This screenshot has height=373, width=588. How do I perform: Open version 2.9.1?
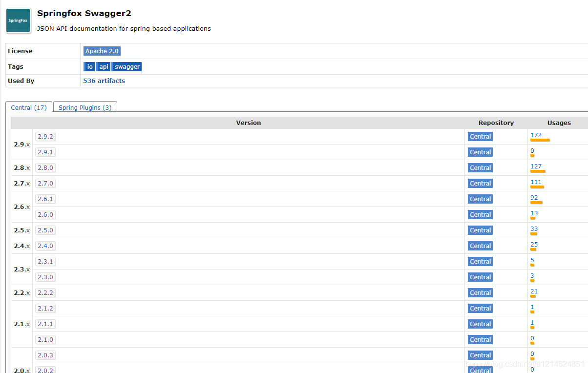[45, 152]
